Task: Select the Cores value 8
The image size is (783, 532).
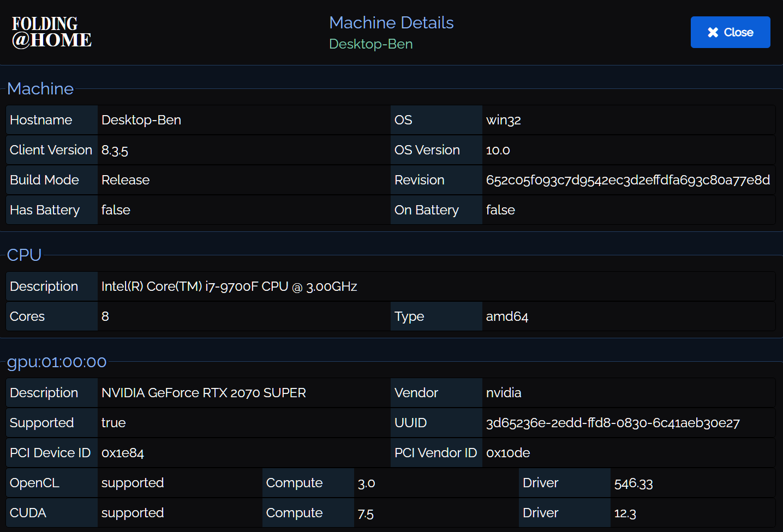Action: coord(105,316)
